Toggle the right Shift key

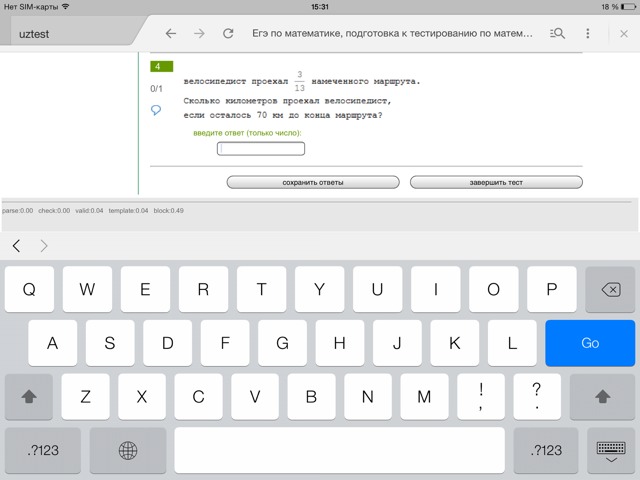pos(602,396)
